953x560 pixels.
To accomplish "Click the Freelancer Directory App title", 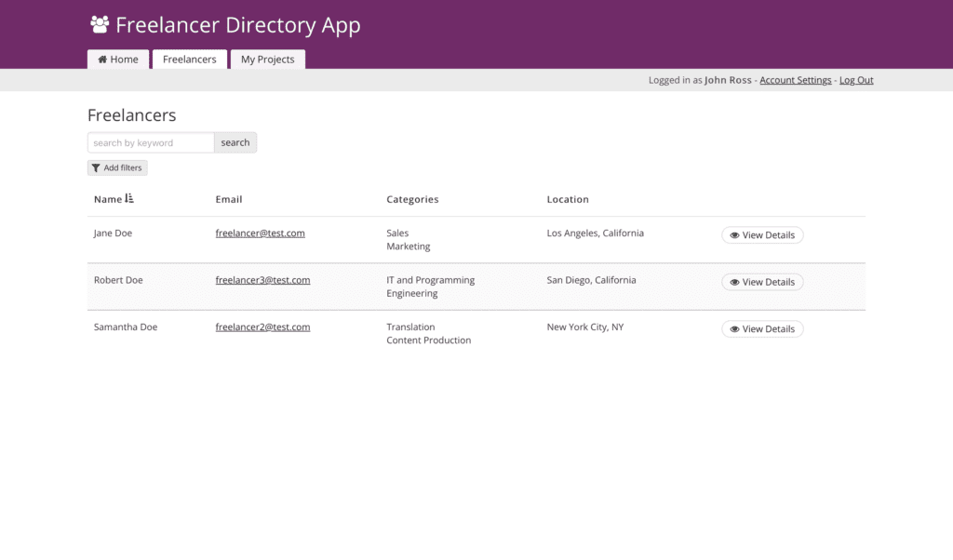I will click(237, 25).
